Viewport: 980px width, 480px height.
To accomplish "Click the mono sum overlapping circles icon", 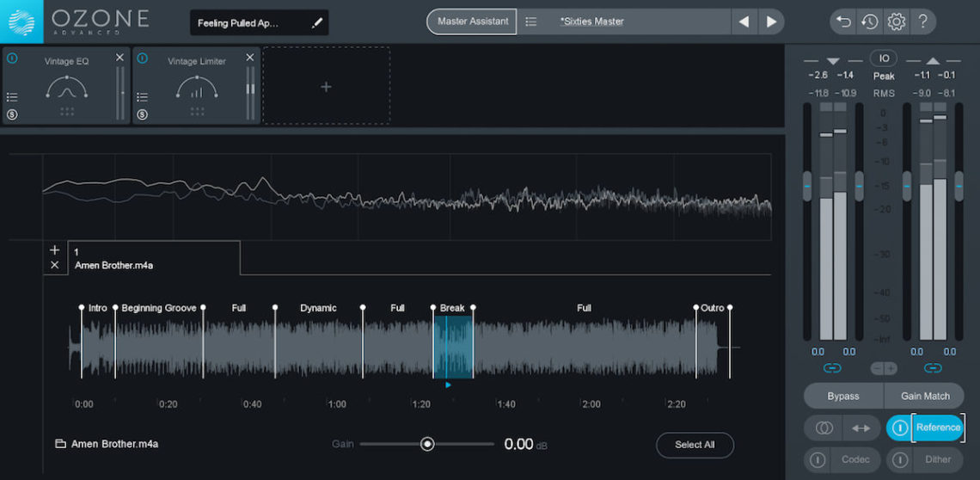I will point(824,428).
